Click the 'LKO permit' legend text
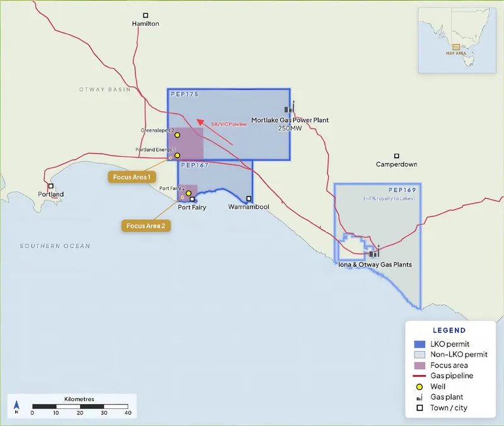The width and height of the screenshot is (504, 426). point(450,344)
